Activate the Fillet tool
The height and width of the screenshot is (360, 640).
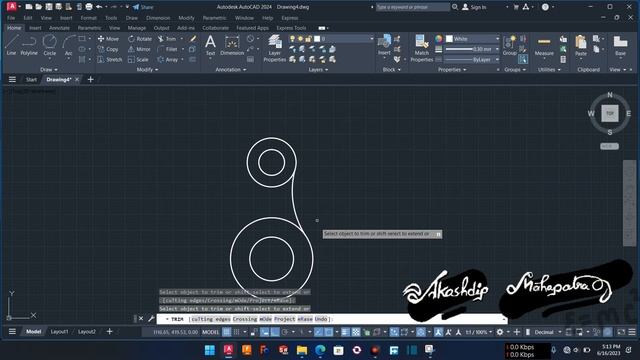168,49
